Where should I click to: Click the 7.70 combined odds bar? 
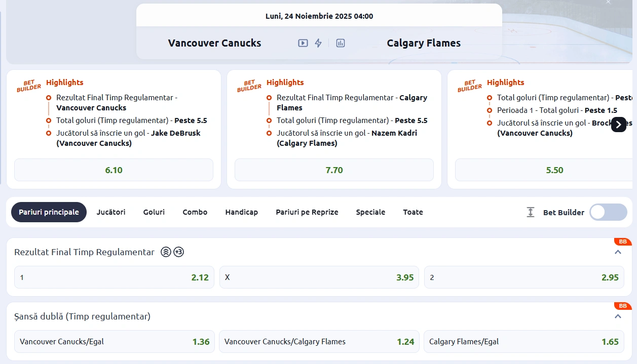tap(334, 170)
